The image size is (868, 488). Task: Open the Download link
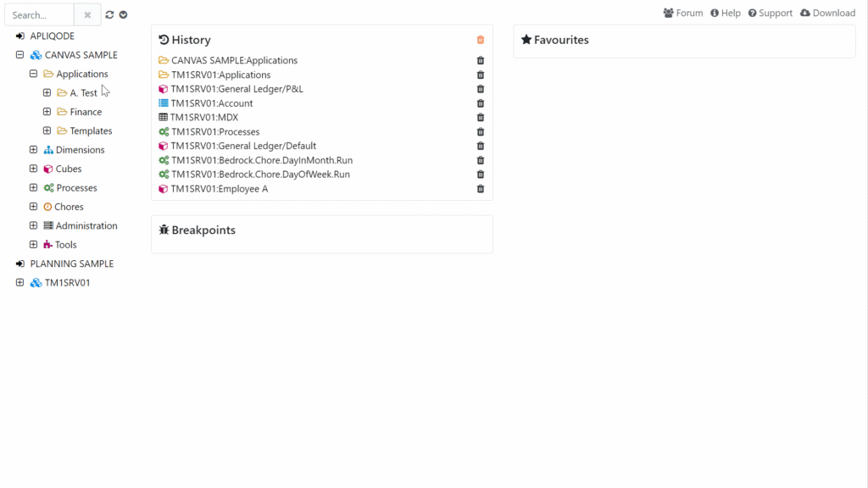pos(827,13)
